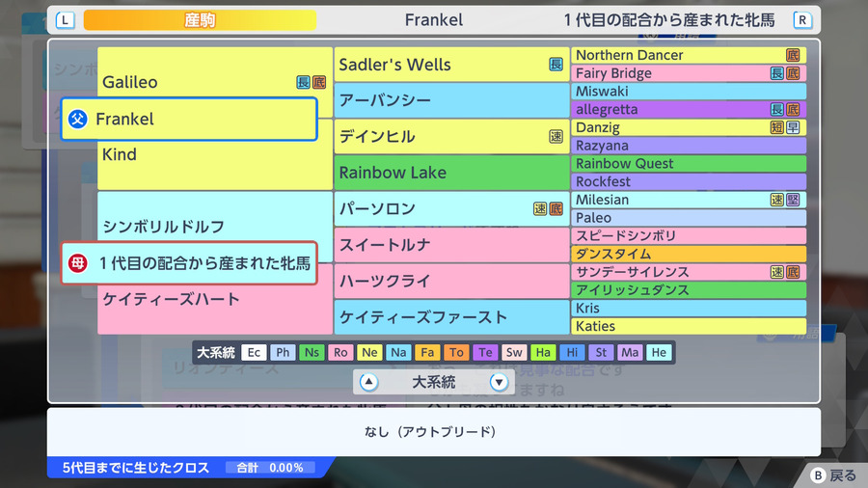
Task: Click the blue 父 sire icon
Action: (77, 119)
